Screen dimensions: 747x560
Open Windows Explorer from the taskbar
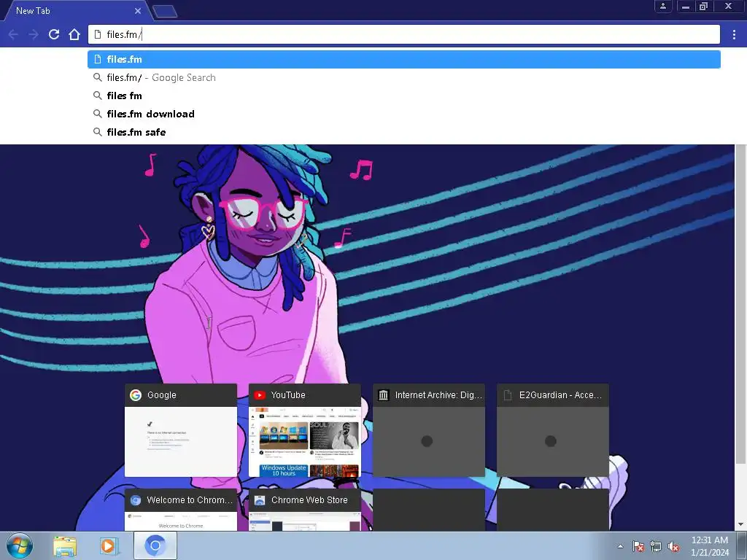pos(65,546)
